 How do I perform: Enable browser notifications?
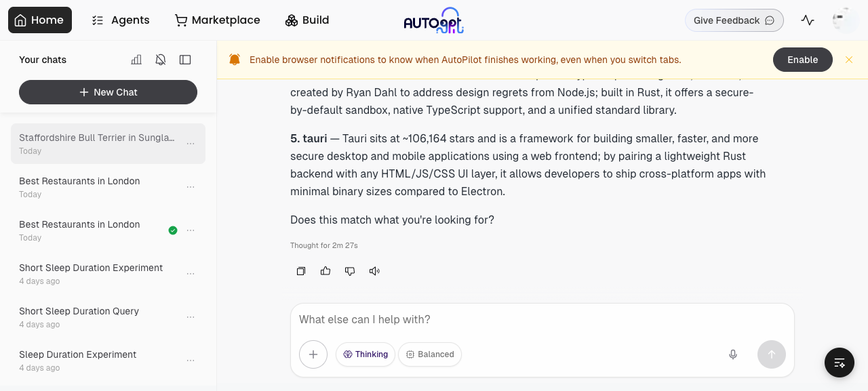[x=803, y=60]
